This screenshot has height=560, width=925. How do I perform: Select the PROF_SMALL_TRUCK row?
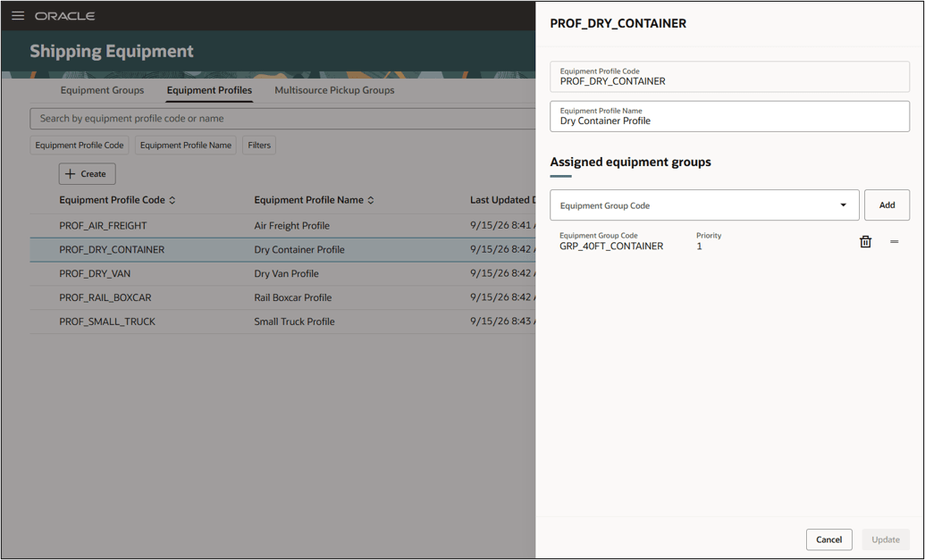pos(282,322)
